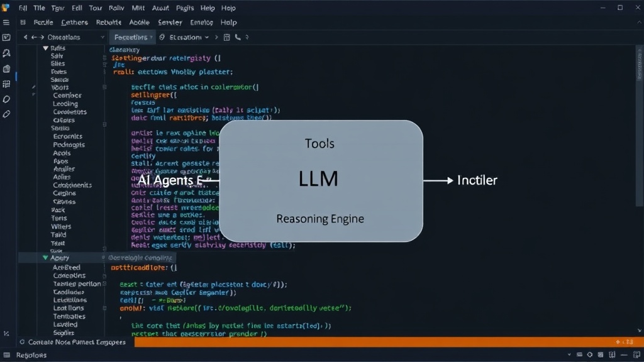Click the Cheeotlons panel title
Image resolution: width=644 pixels, height=362 pixels.
pos(64,37)
